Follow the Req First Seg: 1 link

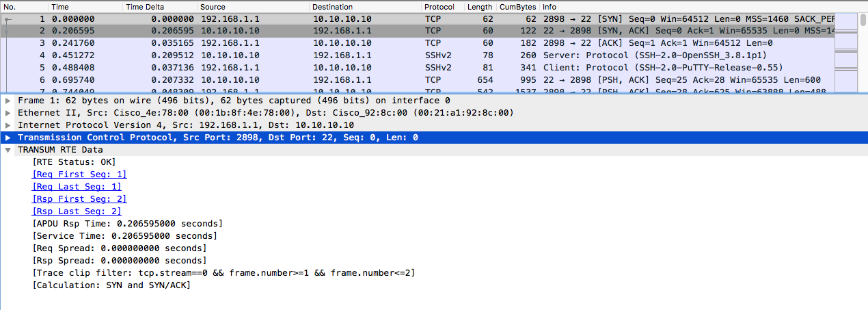pos(79,175)
